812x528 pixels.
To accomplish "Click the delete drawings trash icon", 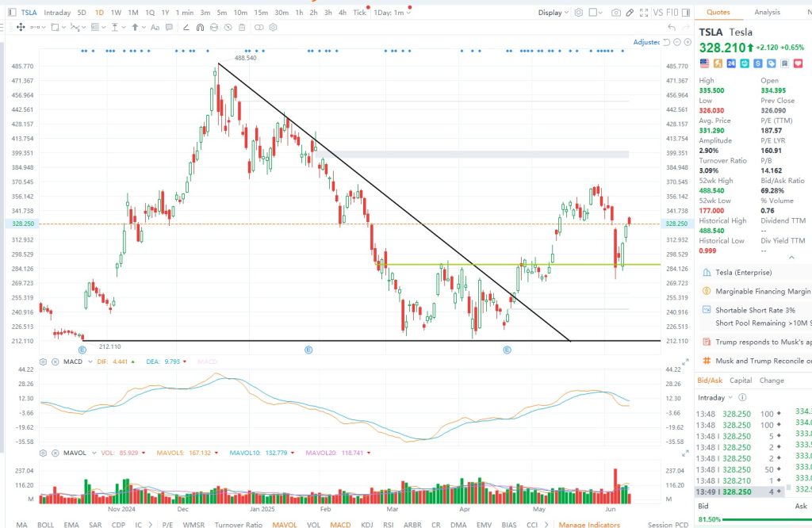I will point(241,27).
